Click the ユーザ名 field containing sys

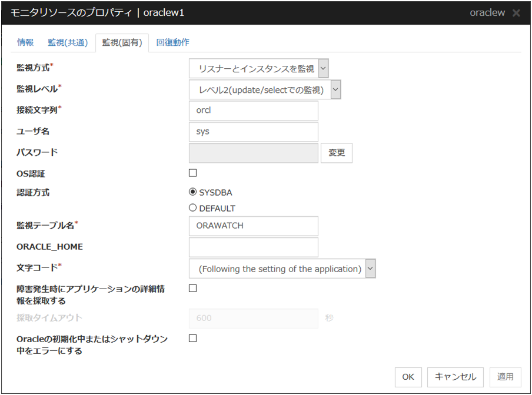tap(254, 132)
